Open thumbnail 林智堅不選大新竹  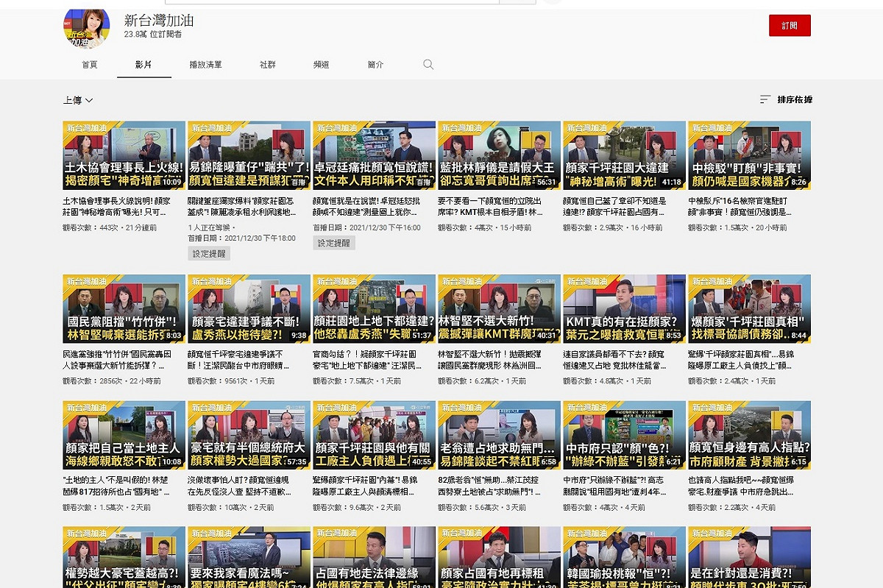(499, 309)
